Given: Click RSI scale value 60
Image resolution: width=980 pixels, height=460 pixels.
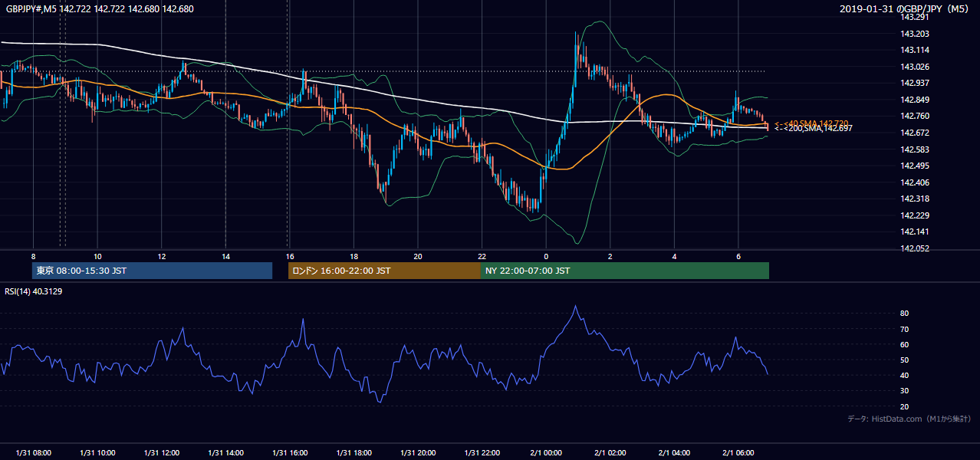Looking at the screenshot, I should 904,344.
